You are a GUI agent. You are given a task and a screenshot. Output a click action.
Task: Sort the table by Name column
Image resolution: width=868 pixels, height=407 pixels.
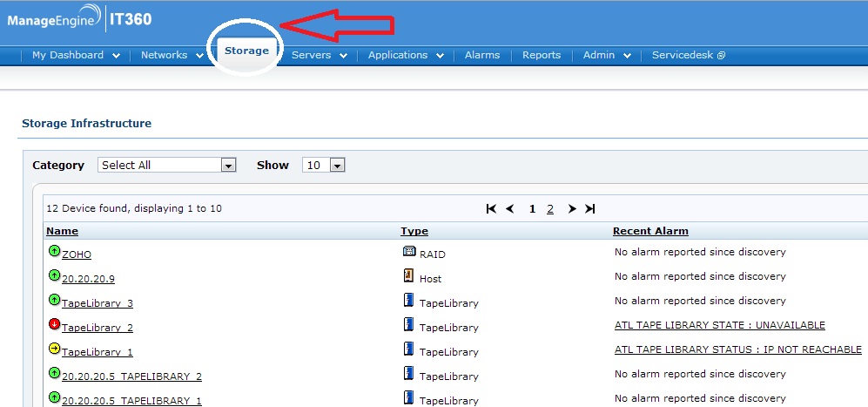click(x=62, y=231)
